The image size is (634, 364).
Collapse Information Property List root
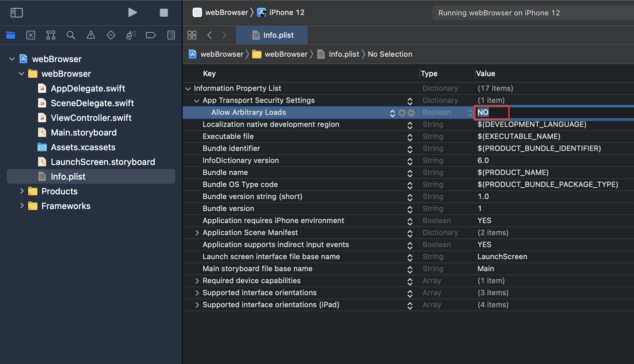pos(188,88)
